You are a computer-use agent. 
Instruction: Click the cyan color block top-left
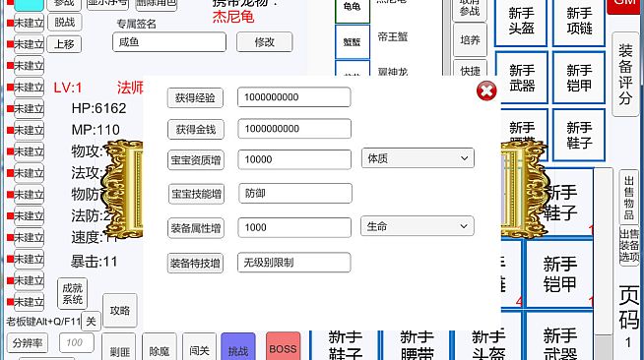point(29,5)
